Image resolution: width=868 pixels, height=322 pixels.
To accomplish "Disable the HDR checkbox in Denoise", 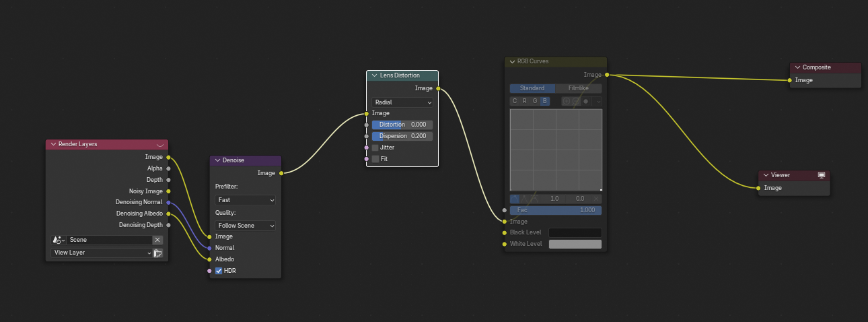I will tap(219, 271).
